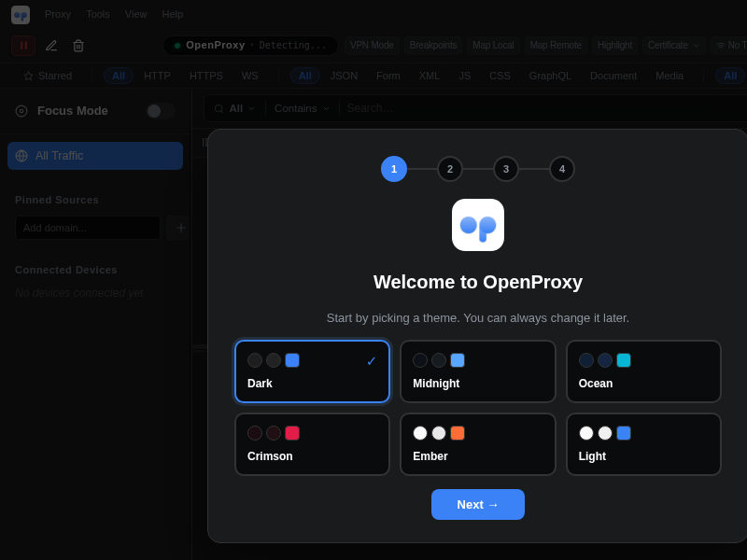Open Map Remote

pyautogui.click(x=556, y=45)
